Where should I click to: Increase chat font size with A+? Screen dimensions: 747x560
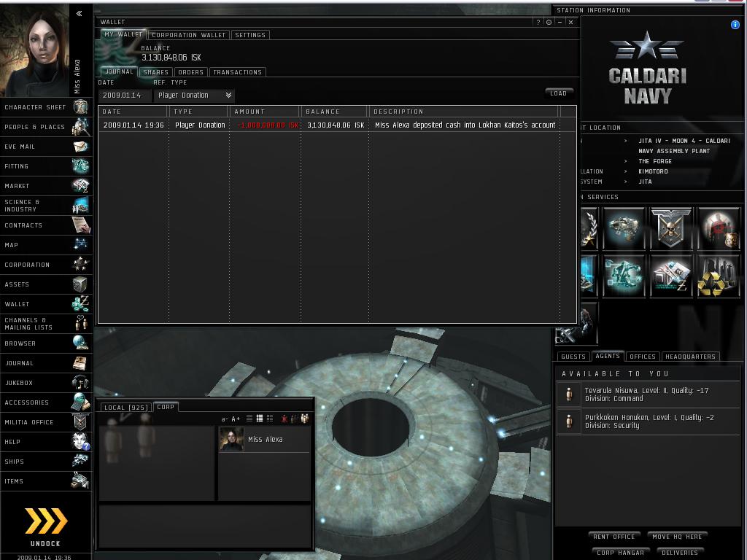(236, 419)
